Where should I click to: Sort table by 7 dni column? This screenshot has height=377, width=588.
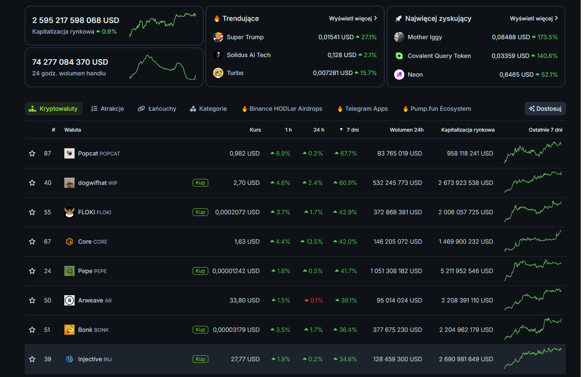[x=349, y=130]
